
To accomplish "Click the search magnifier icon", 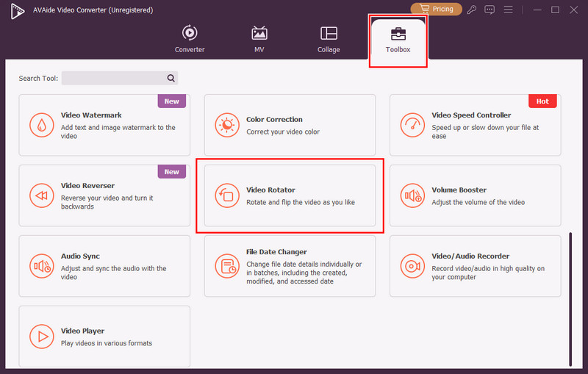I will pos(171,78).
